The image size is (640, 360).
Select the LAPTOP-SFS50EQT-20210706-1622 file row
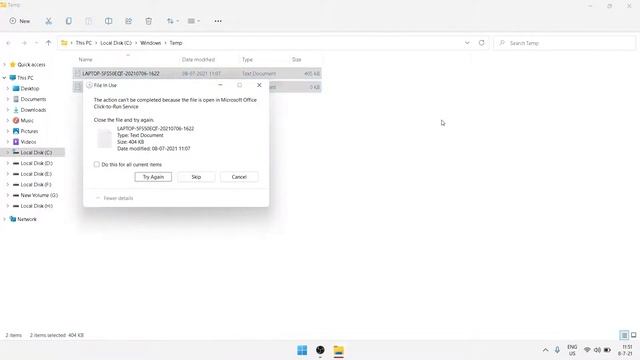pos(197,73)
